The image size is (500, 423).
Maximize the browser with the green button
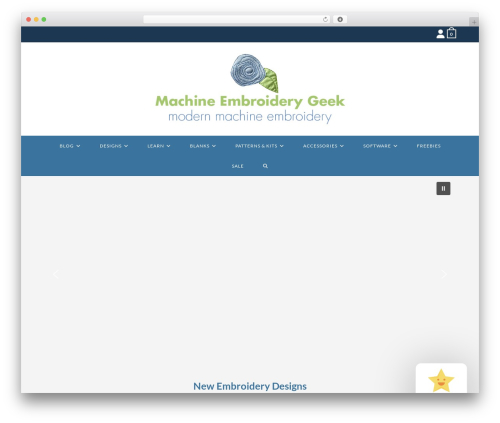(44, 19)
